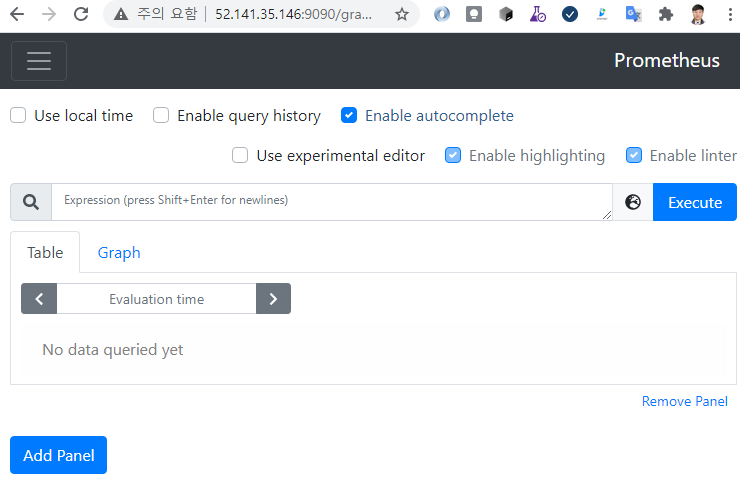Tick Use experimental editor checkbox
Viewport: 740px width, 489px height.
point(240,155)
